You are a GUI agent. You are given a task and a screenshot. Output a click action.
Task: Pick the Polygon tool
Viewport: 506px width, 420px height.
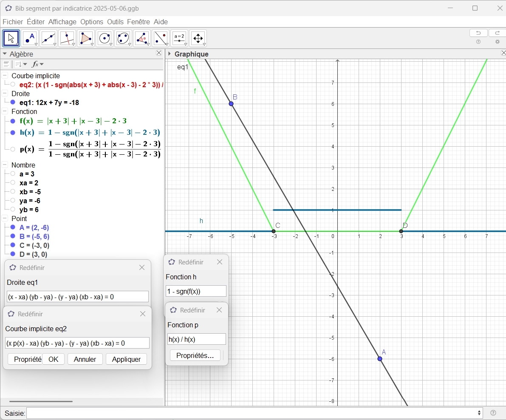86,38
